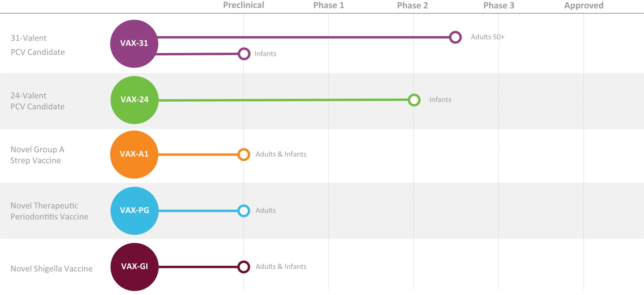Click the blue VAX-PG circle
This screenshot has height=295, width=644.
tap(134, 210)
